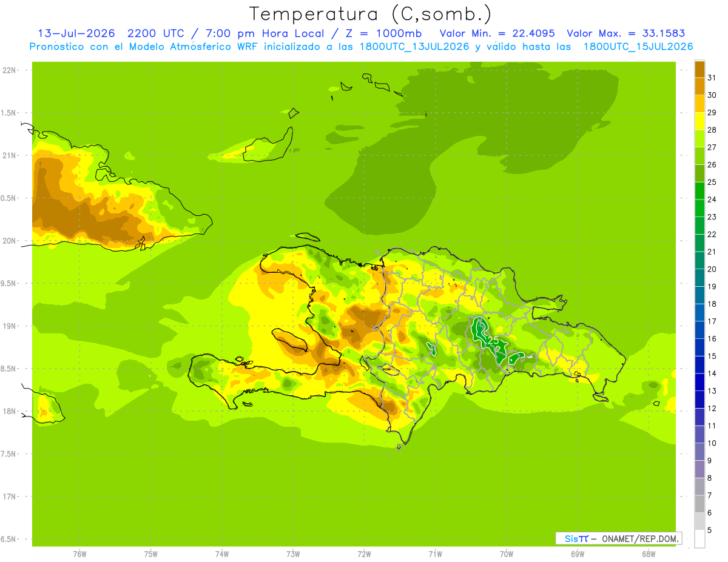Viewport: 728px width, 562px height.
Task: Click the green swatch between 24 and 25
Action: 699,190
